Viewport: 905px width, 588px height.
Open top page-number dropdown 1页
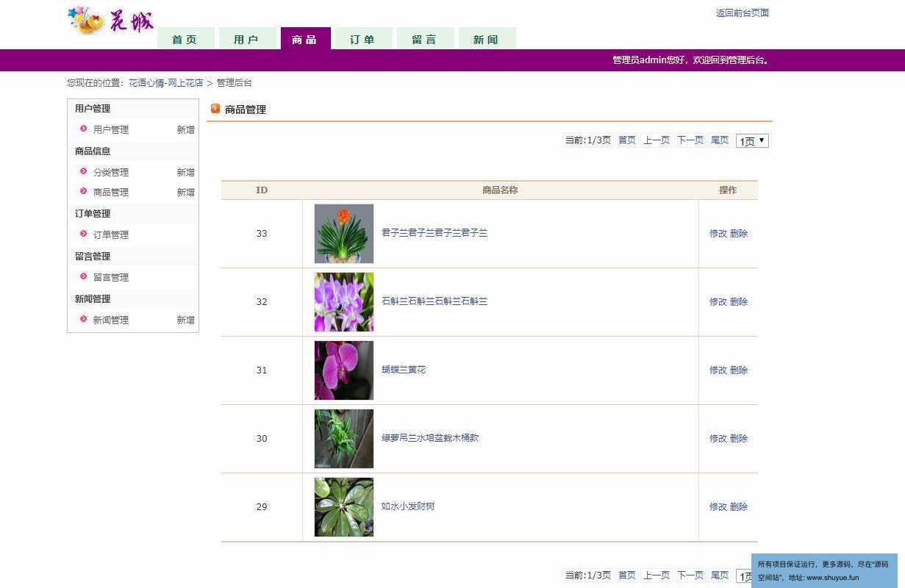pyautogui.click(x=752, y=140)
